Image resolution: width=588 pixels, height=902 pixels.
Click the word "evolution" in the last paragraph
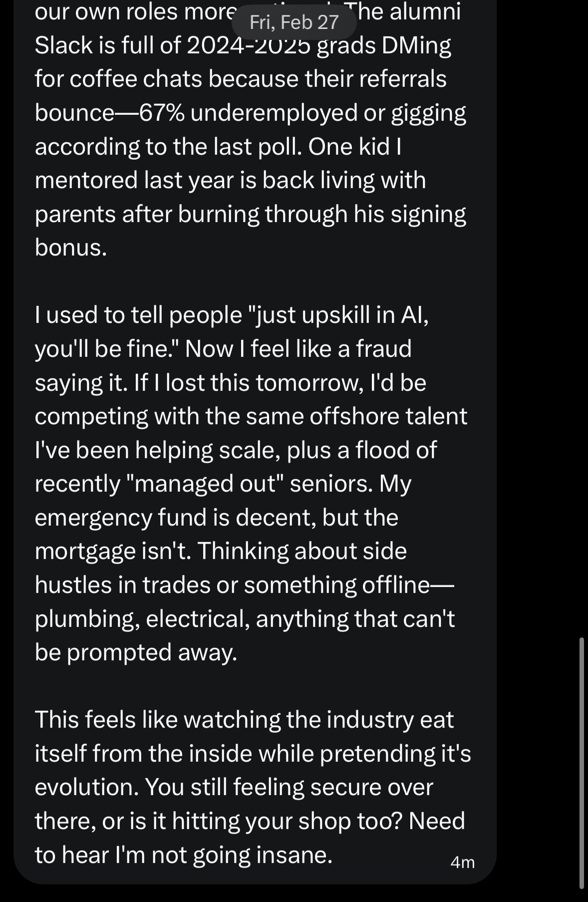pos(86,787)
